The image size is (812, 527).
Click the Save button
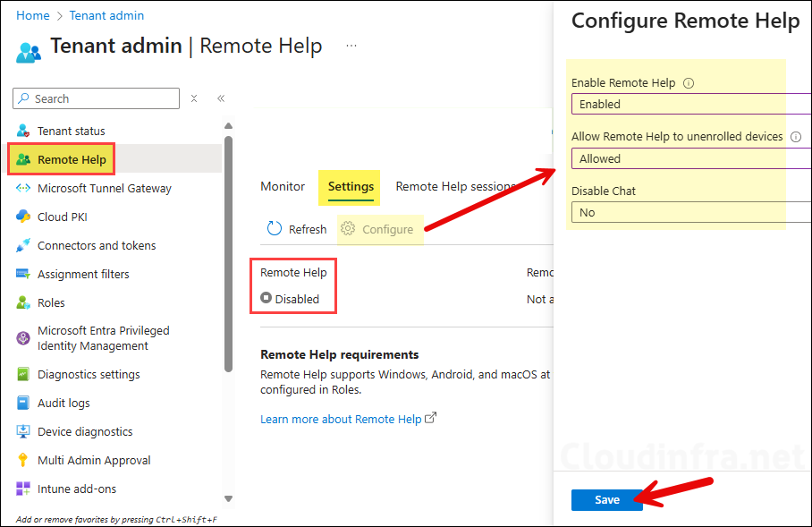tap(606, 499)
